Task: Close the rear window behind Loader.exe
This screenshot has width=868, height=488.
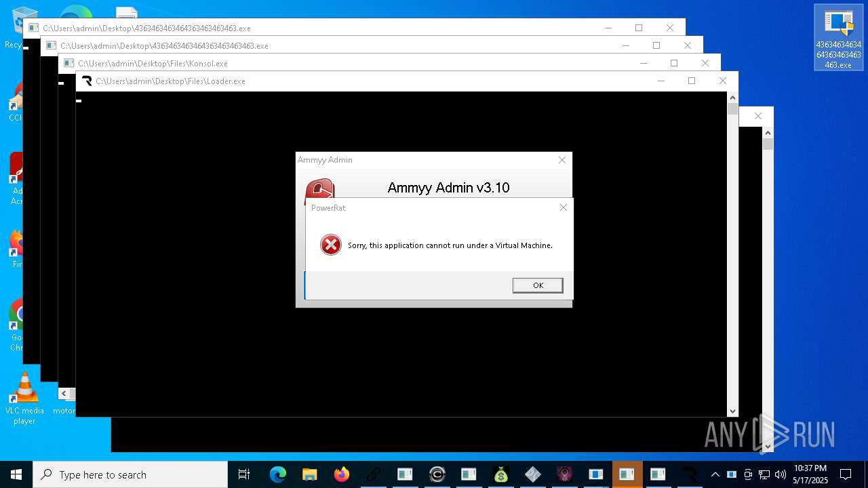Action: 758,116
